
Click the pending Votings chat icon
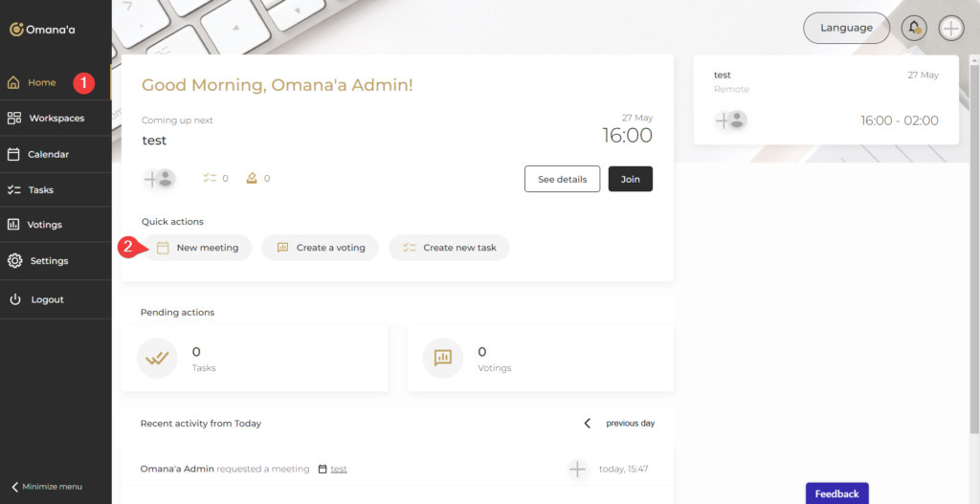pyautogui.click(x=442, y=358)
